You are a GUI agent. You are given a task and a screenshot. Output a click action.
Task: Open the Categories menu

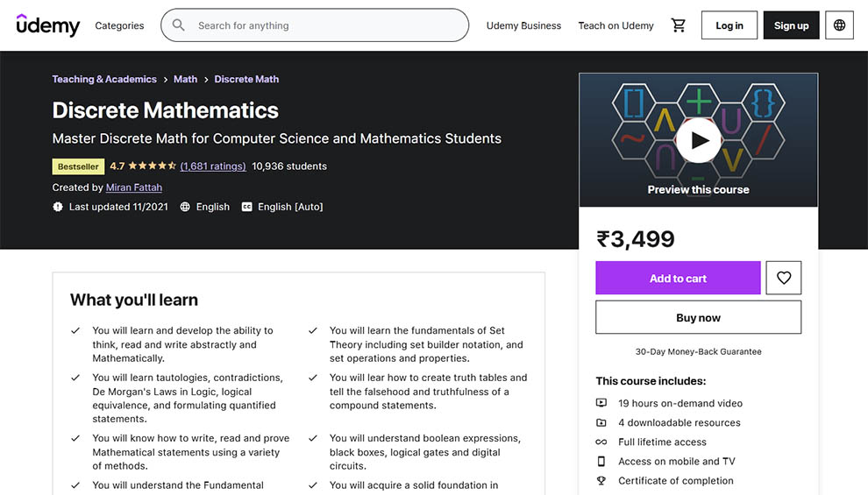pos(119,25)
